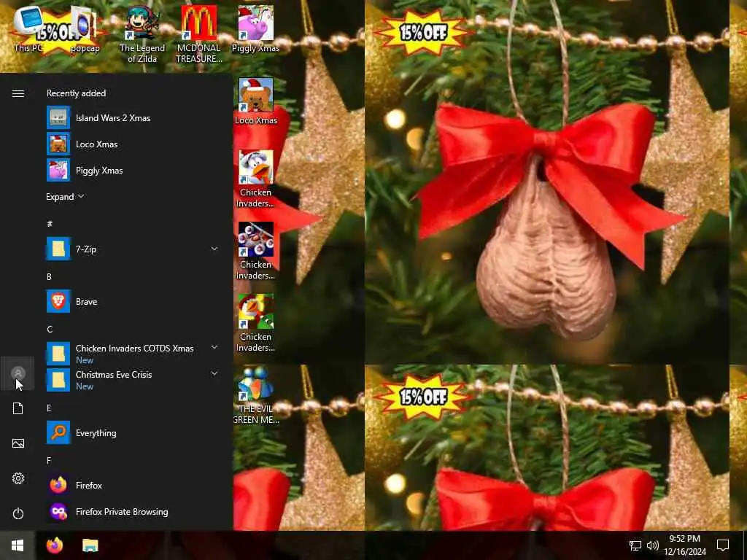Jump to letter B section header
Screen dimensions: 747x560
49,276
